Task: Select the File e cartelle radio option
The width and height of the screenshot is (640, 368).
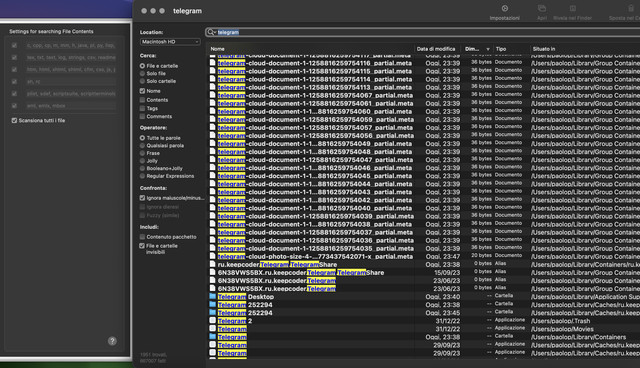Action: pyautogui.click(x=142, y=66)
